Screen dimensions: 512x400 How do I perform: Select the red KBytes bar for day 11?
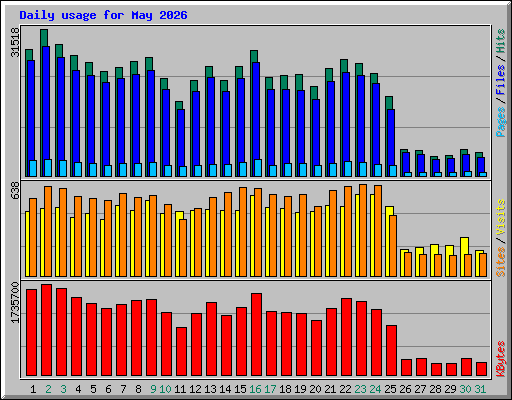click(x=181, y=352)
